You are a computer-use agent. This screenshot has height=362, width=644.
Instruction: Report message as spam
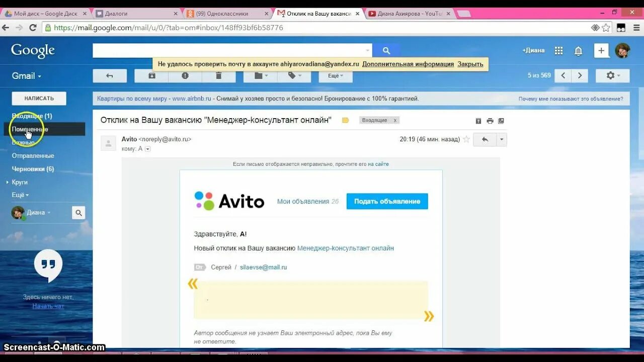click(185, 75)
